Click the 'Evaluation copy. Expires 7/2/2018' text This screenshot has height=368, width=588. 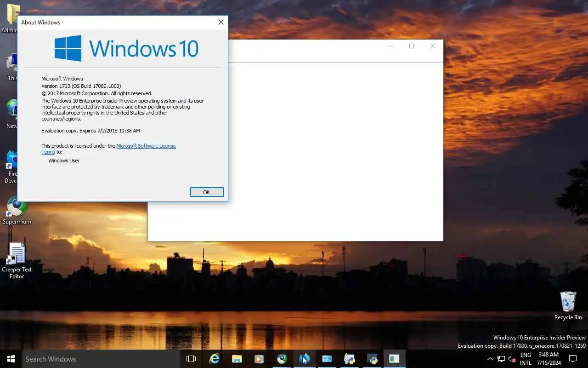click(90, 131)
